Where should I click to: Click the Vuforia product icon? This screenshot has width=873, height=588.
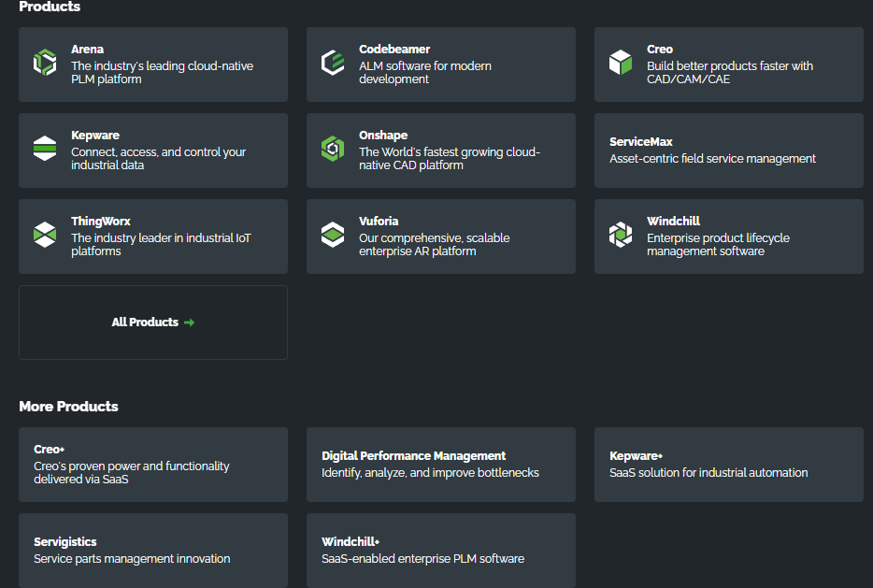[333, 236]
